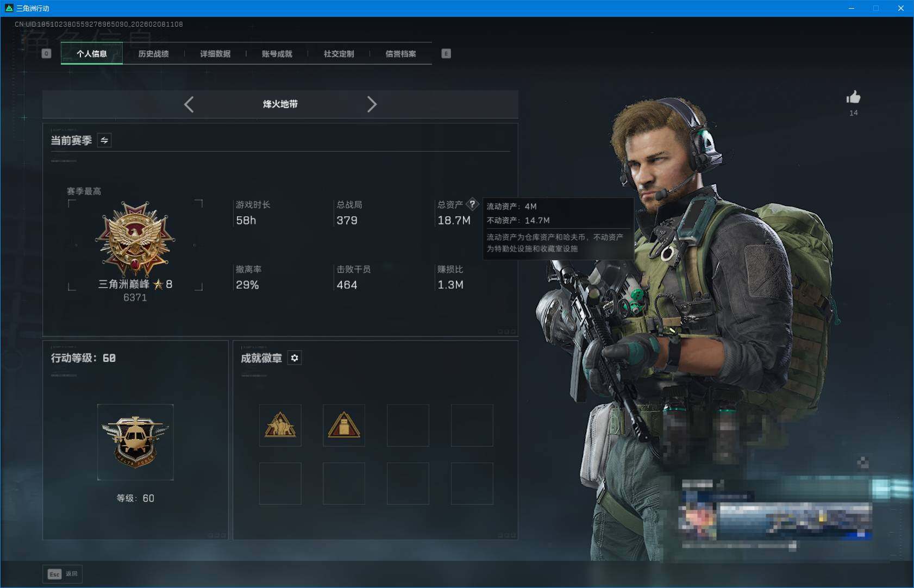Go to the 社交定制 tab

[x=339, y=54]
